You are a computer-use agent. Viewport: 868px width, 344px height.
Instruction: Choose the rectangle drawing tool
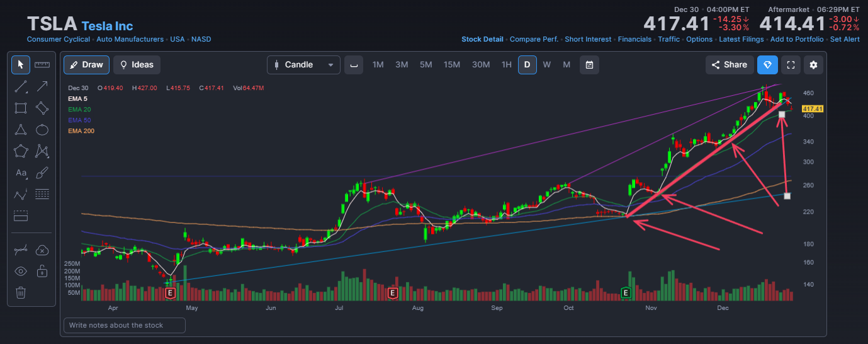[x=21, y=108]
